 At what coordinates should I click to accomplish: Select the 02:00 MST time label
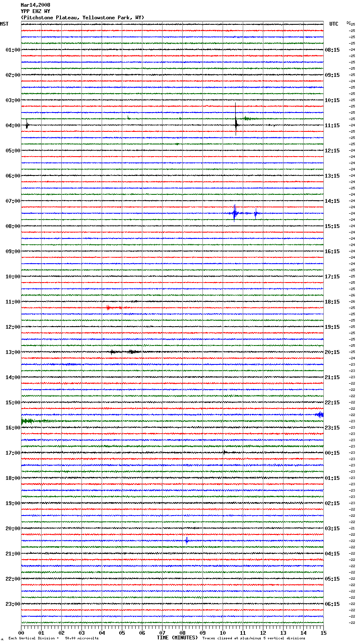(x=13, y=75)
